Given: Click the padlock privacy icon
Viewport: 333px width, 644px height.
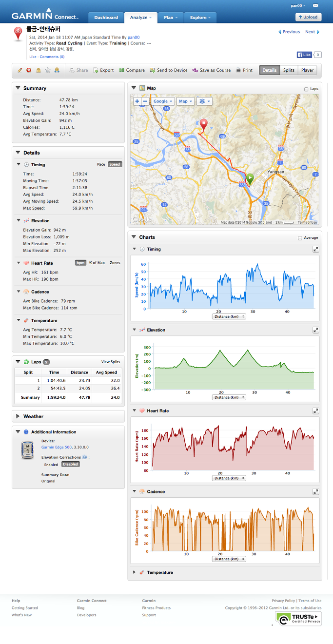Looking at the screenshot, I should point(39,70).
